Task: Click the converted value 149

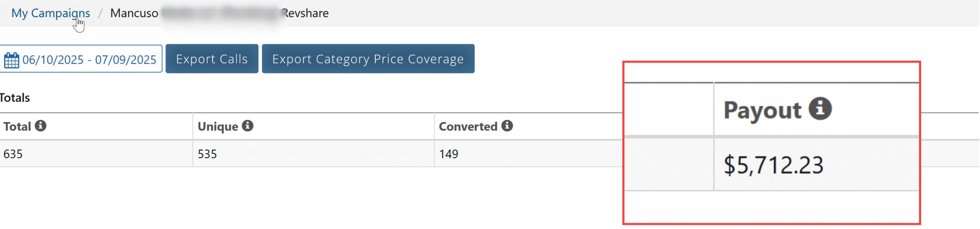Action: [449, 154]
